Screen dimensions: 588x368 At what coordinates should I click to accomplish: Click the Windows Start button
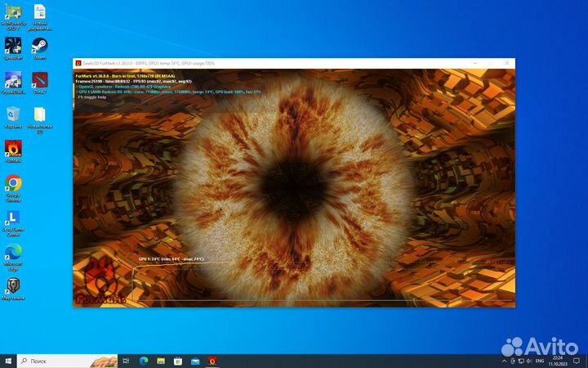click(8, 360)
